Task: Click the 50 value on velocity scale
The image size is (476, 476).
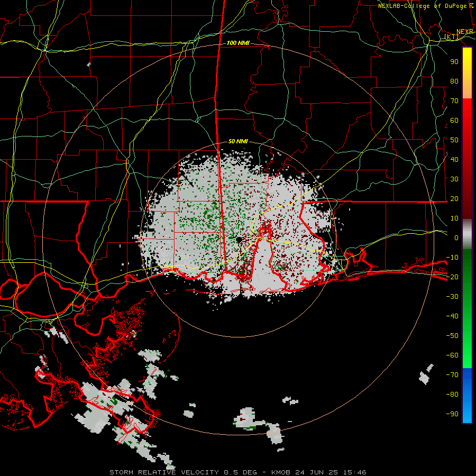Action: click(x=454, y=140)
